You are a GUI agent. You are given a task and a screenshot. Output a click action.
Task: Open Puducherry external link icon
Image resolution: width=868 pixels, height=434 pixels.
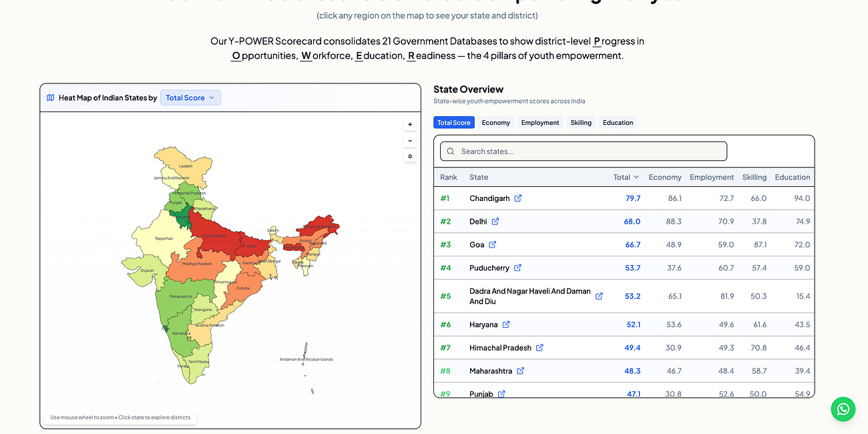517,268
